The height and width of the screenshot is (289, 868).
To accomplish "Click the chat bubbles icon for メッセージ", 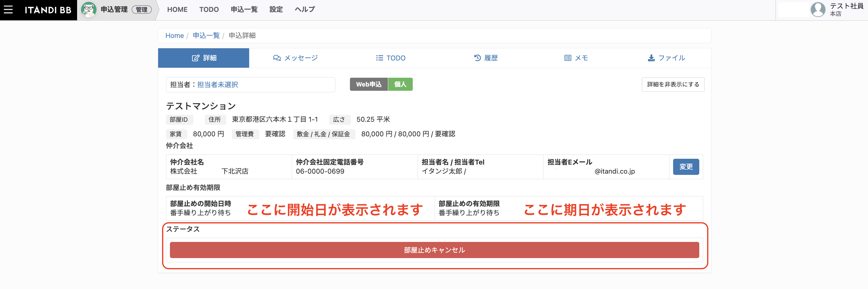I will 277,58.
